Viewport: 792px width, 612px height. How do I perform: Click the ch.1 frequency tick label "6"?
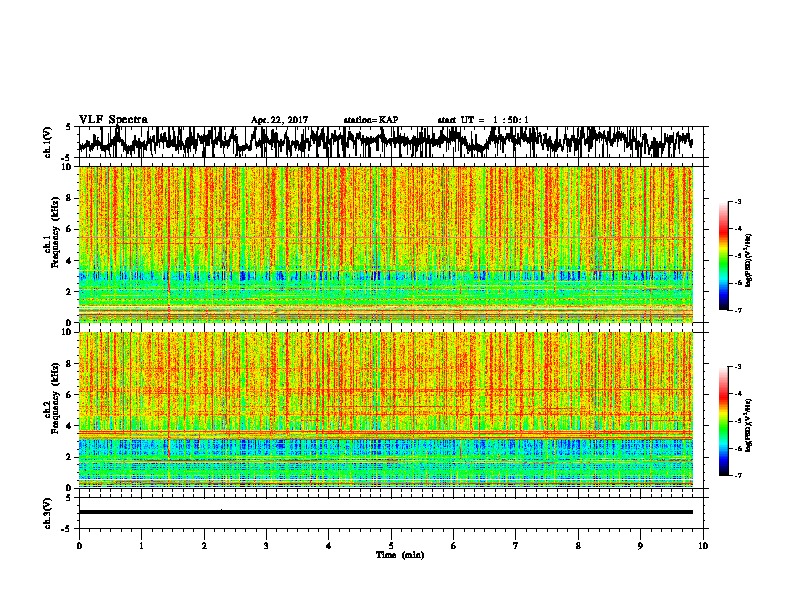70,230
